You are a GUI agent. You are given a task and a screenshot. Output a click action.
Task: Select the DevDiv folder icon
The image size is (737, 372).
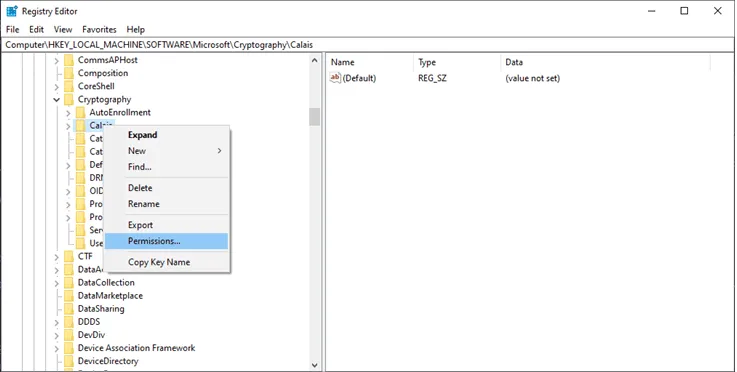(69, 335)
